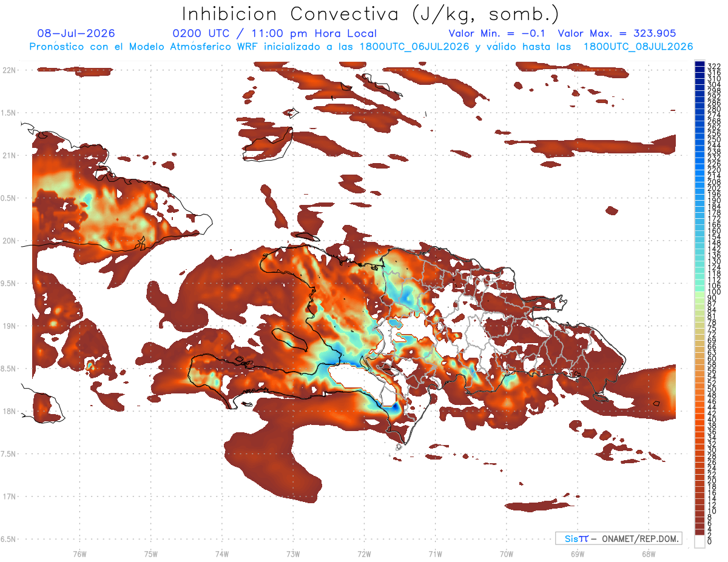Click the '69W' longitude label

[x=578, y=554]
